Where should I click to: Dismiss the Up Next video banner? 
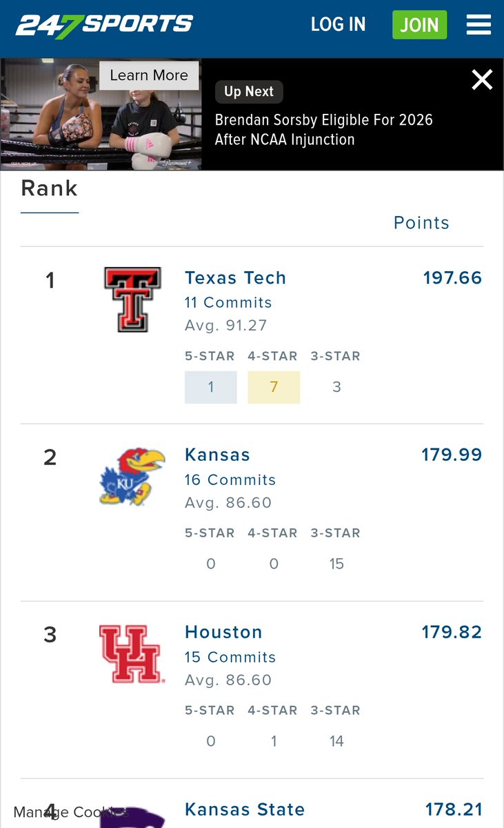pos(482,80)
